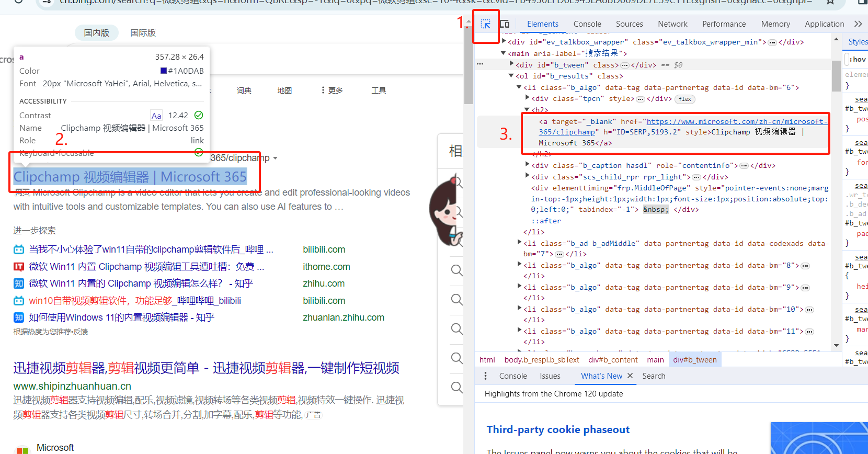Collapse the main aria-label node
This screenshot has height=454, width=868.
[x=504, y=53]
